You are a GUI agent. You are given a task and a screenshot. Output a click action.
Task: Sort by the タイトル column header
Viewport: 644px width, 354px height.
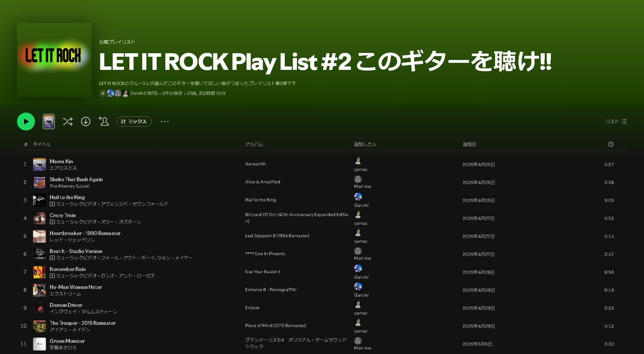[x=42, y=144]
